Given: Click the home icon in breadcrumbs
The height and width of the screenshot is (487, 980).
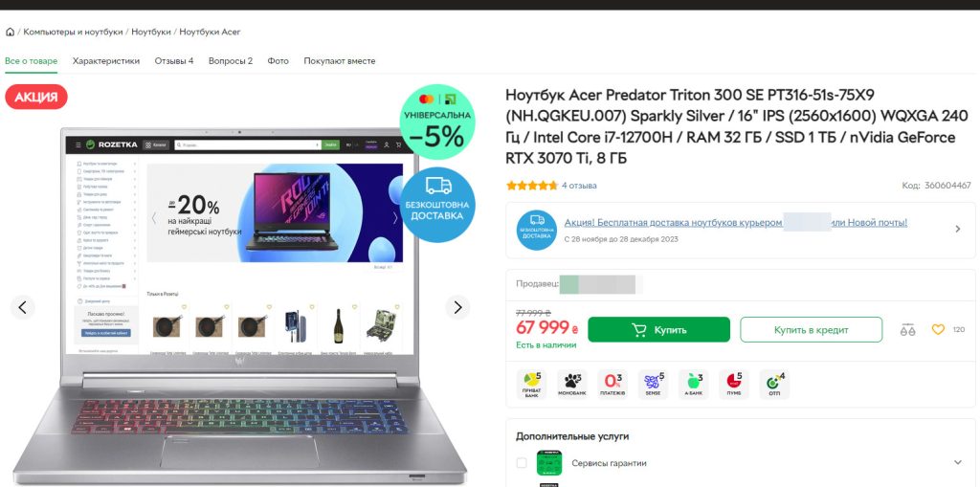Looking at the screenshot, I should 10,32.
